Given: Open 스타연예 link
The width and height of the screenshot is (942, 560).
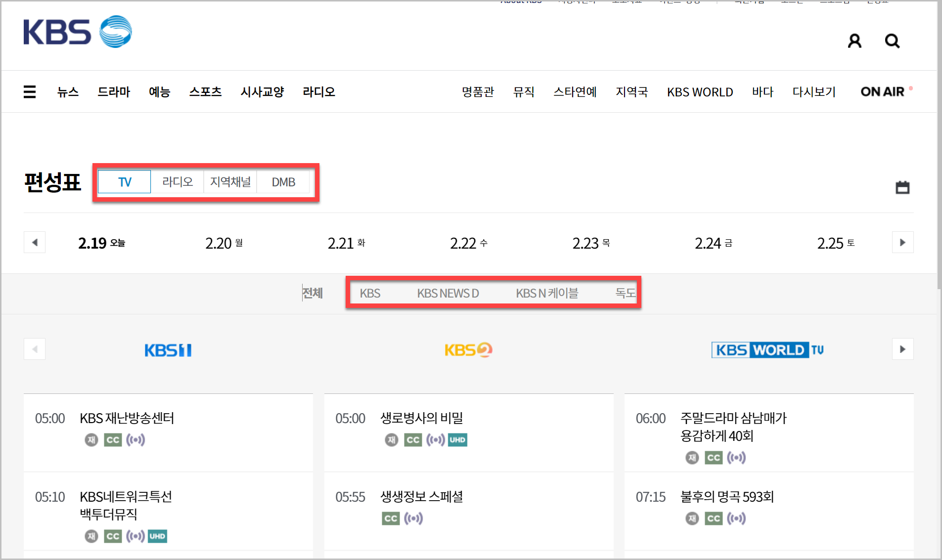Looking at the screenshot, I should pyautogui.click(x=575, y=92).
